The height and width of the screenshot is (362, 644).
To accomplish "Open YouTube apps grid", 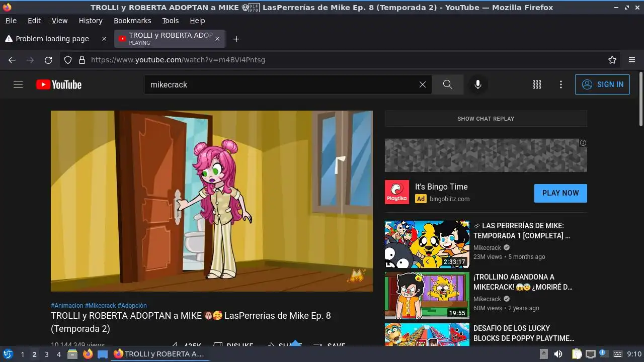I will (x=537, y=84).
